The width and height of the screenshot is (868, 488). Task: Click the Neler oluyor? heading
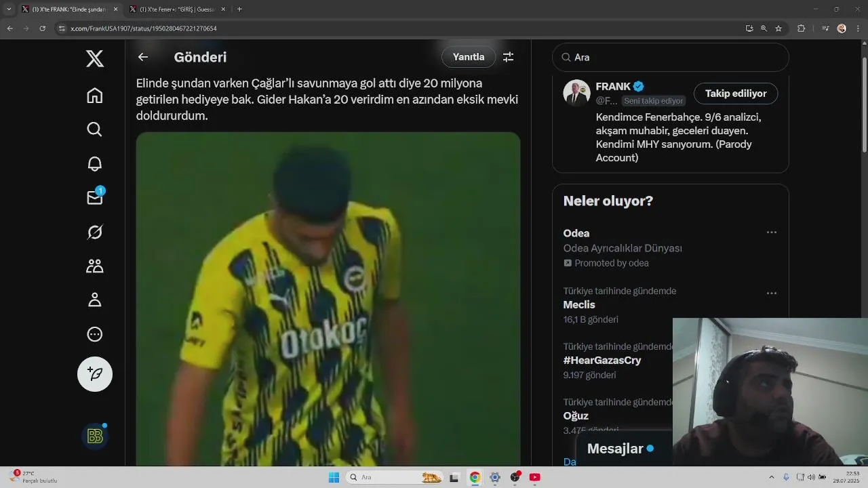608,201
